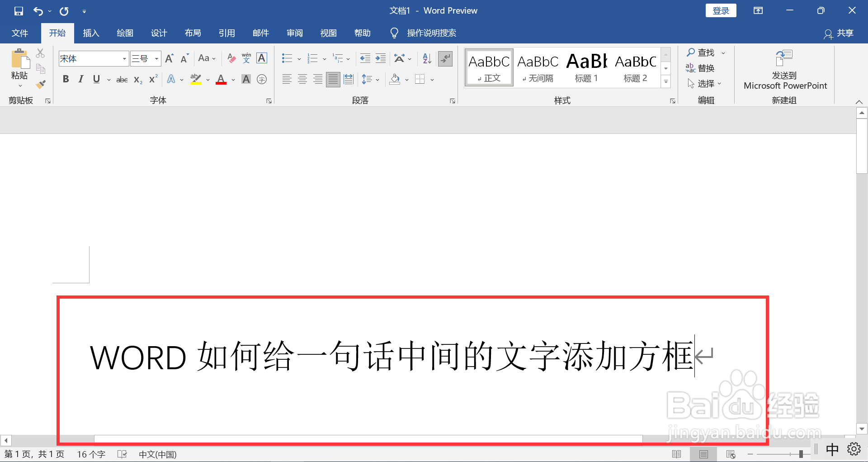Insert enclosed character circle icon
Image resolution: width=868 pixels, height=462 pixels.
click(x=262, y=80)
